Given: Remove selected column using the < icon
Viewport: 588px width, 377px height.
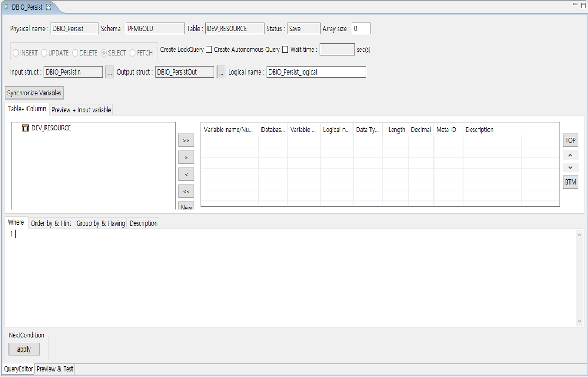Looking at the screenshot, I should 186,174.
